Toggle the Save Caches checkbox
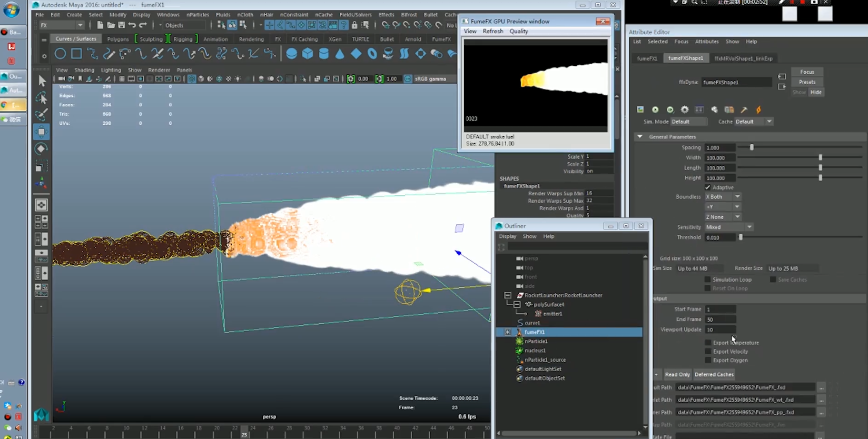Screen dimensions: 868x439 (x=773, y=280)
